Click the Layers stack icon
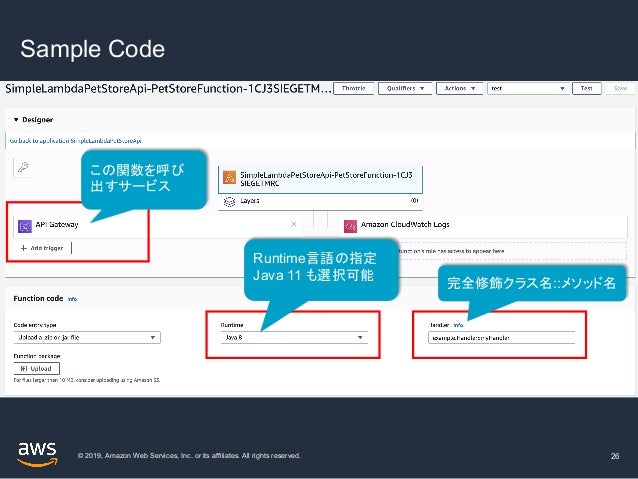The height and width of the screenshot is (479, 638). pyautogui.click(x=229, y=201)
